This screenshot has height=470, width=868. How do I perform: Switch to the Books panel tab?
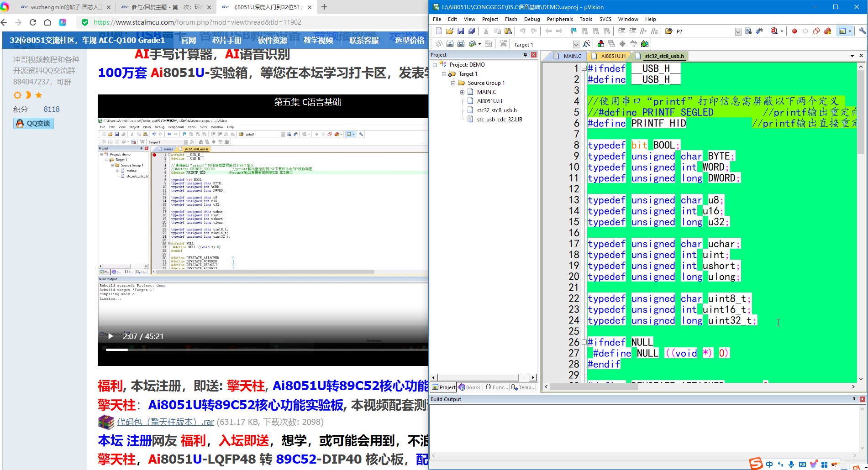(470, 387)
